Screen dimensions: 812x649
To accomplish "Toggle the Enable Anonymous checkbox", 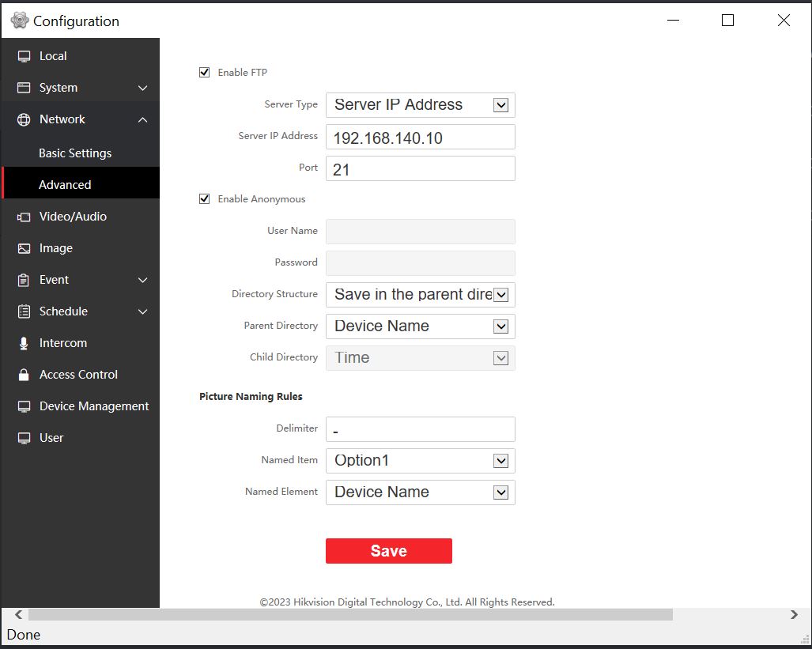I will coord(205,198).
